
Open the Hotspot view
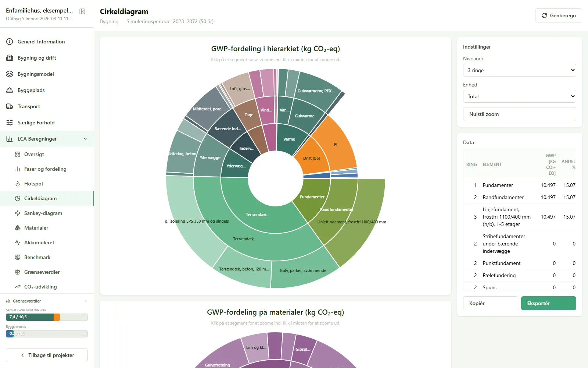coord(47,184)
